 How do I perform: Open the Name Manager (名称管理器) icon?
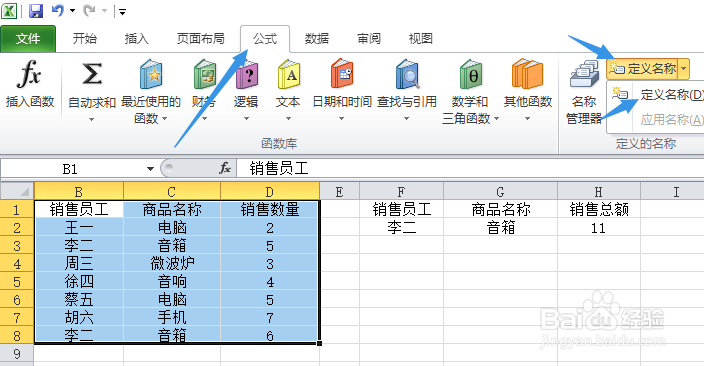584,74
